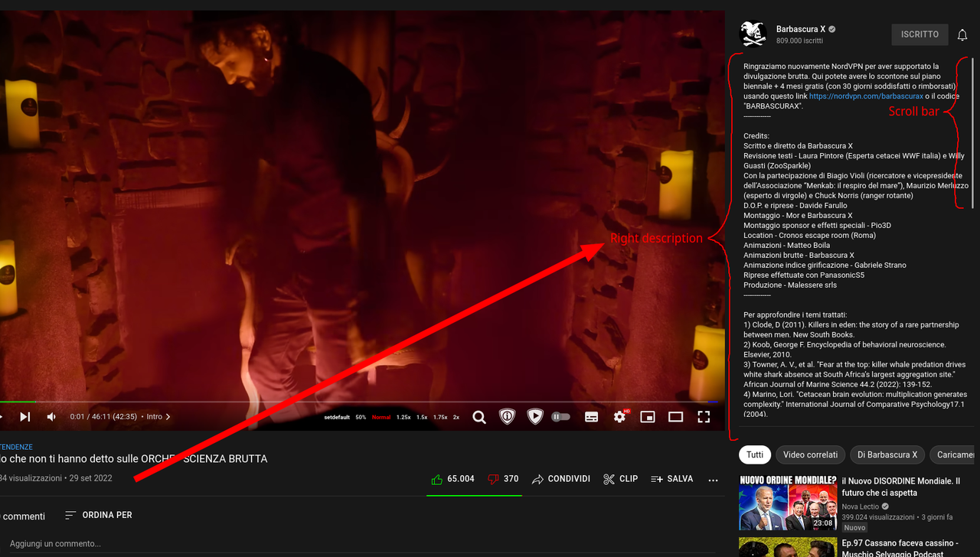This screenshot has width=980, height=557.
Task: Play the next video with skip button
Action: pyautogui.click(x=24, y=417)
